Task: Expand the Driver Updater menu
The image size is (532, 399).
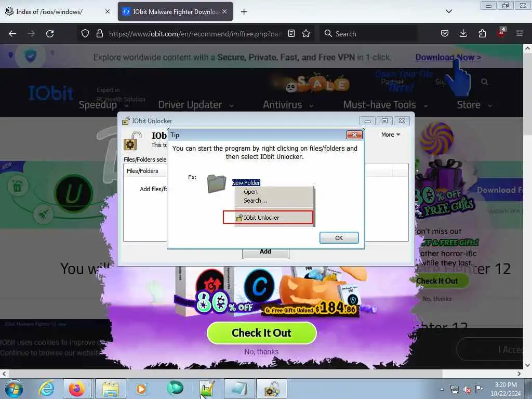Action: (196, 105)
